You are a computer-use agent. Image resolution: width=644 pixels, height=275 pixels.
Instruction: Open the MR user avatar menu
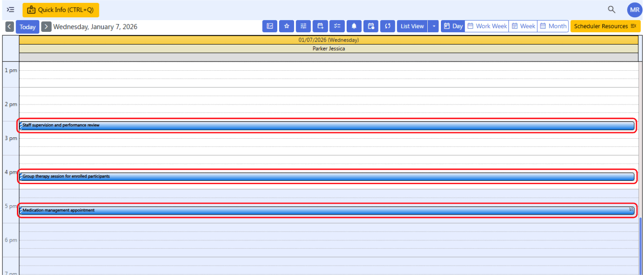635,10
